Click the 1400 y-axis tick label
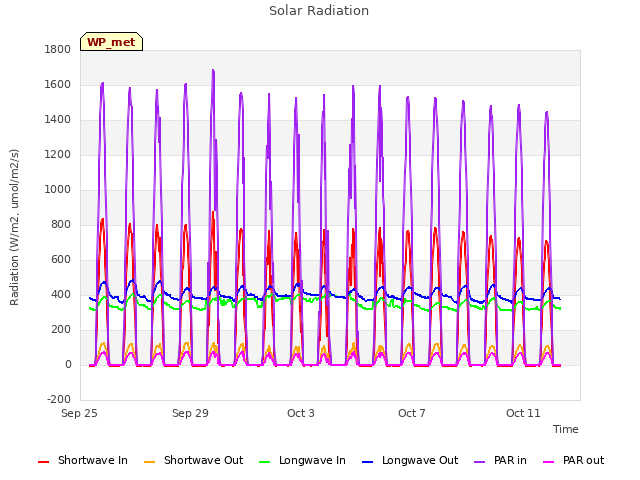Viewport: 640px width, 480px height. (58, 120)
